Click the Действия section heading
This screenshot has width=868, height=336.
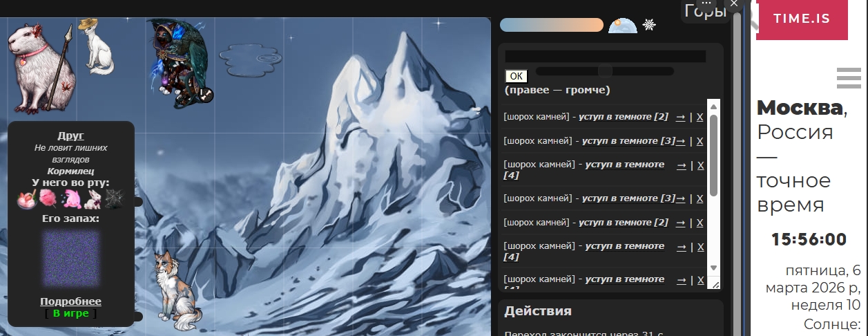pyautogui.click(x=538, y=311)
